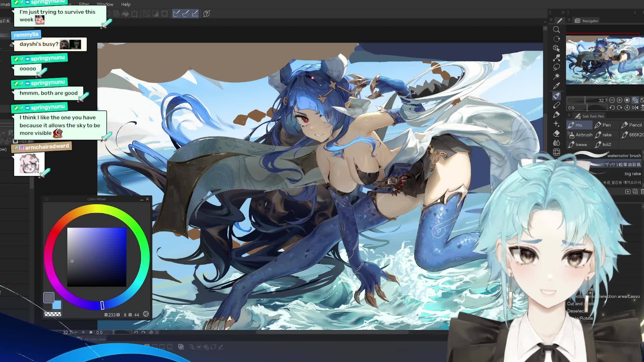Open Sub Tool panel menu
644x362 pixels.
click(x=569, y=116)
